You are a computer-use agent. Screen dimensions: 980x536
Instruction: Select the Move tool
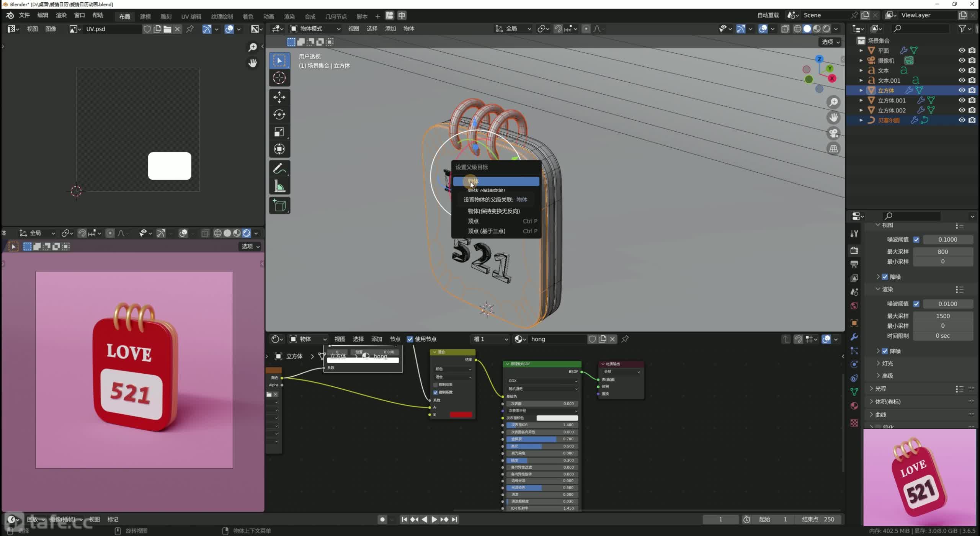(x=279, y=97)
